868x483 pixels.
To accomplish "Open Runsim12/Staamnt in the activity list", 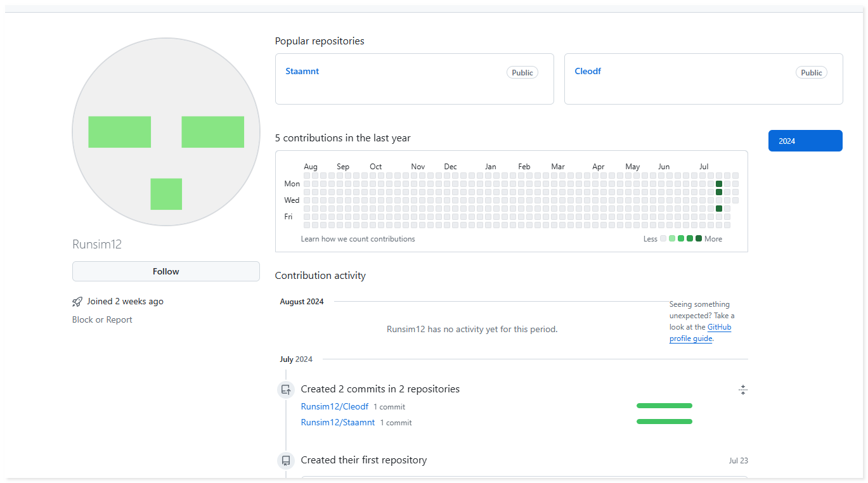I will (x=337, y=422).
